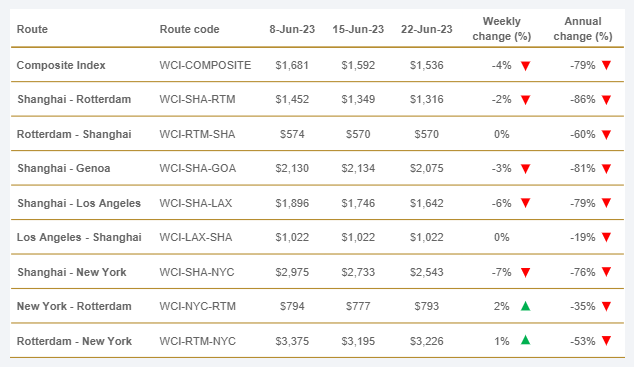Click red annual arrow in Rotterdam - New York row
Viewport: 634px width, 367px height.
(606, 341)
